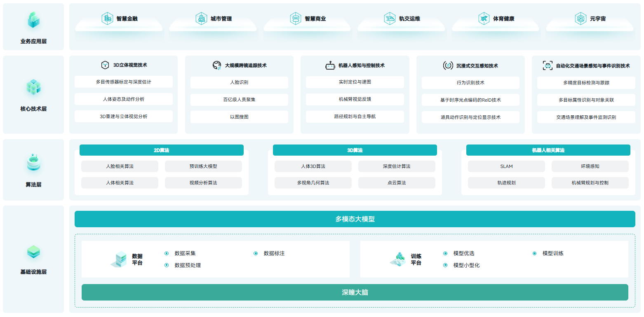Open the 2D算法 tab header
Screen dimensions: 644x317
[161, 150]
